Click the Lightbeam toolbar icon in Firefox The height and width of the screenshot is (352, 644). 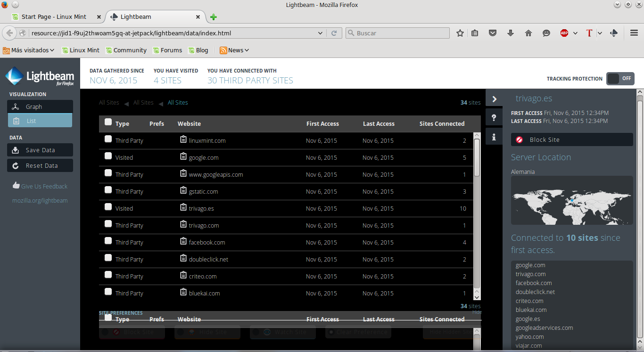pyautogui.click(x=614, y=33)
